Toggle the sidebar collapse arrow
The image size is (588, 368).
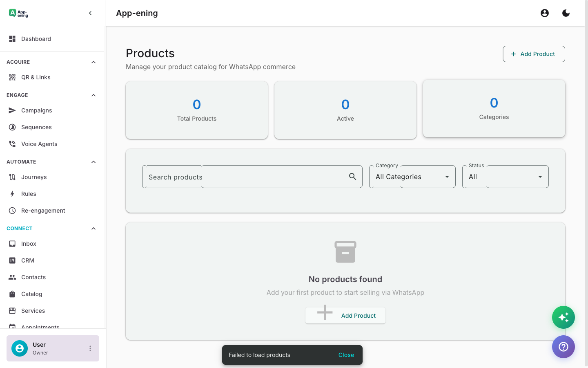tap(90, 13)
